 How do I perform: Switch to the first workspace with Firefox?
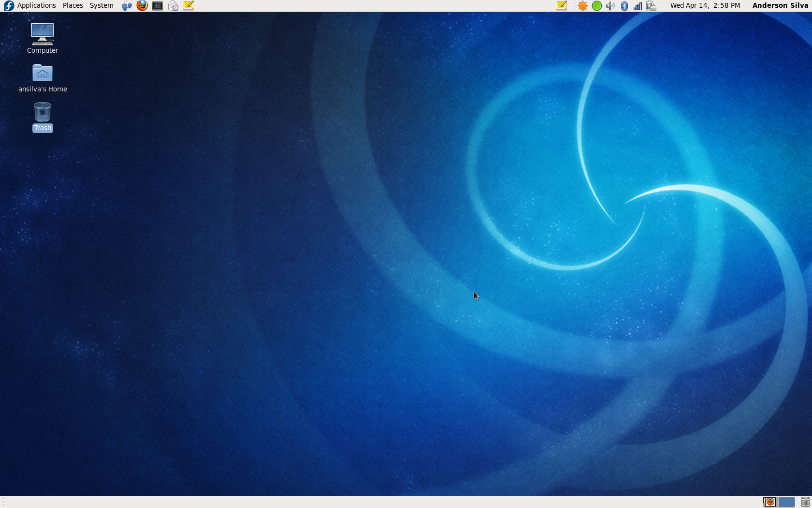click(x=769, y=502)
